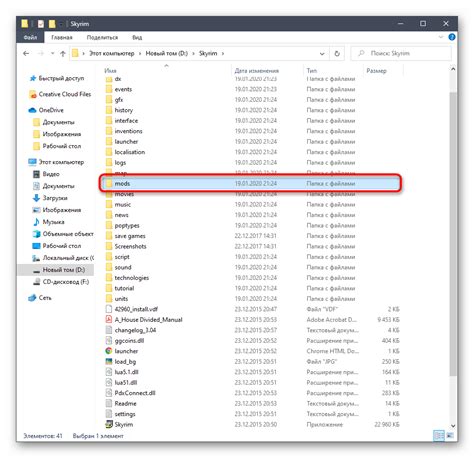Open the Поделиться ribbon tab
The width and height of the screenshot is (474, 458).
102,37
